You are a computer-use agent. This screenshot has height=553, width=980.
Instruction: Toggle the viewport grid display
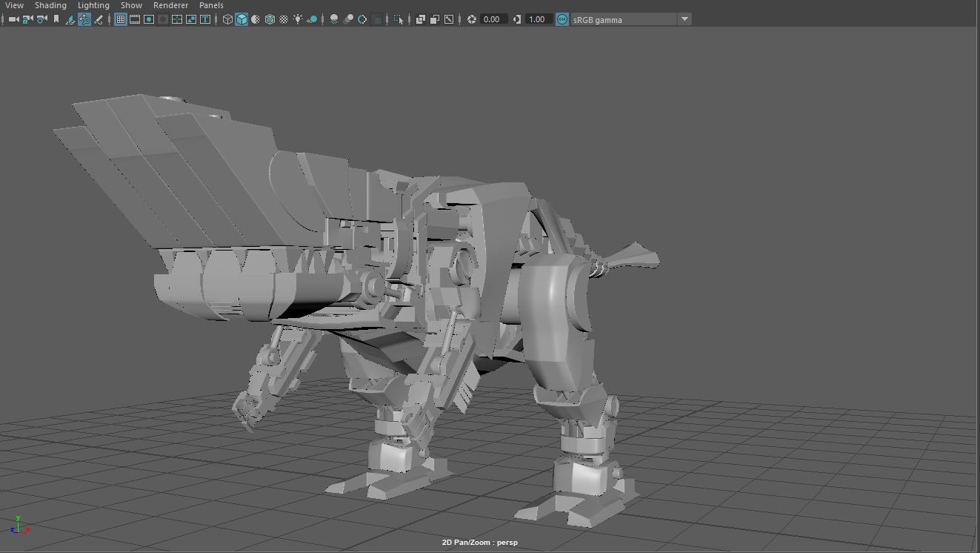[120, 19]
